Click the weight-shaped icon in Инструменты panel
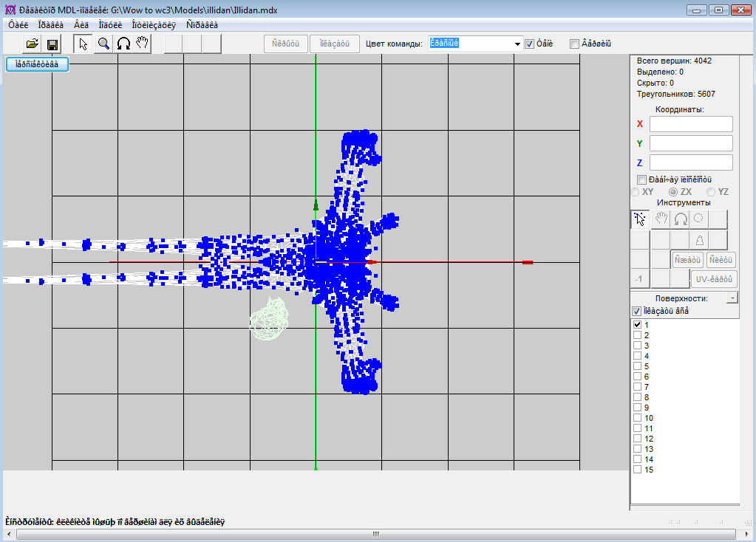The height and width of the screenshot is (542, 756). pos(698,240)
